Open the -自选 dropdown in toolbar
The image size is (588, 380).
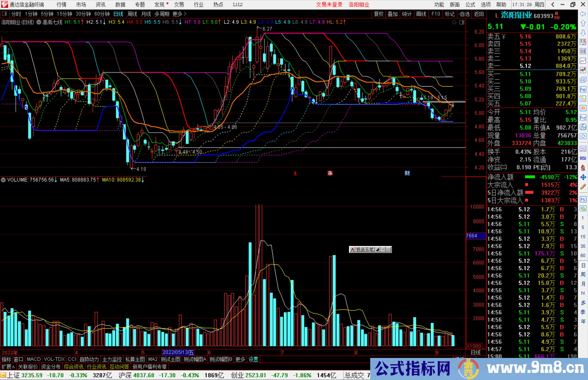click(464, 14)
